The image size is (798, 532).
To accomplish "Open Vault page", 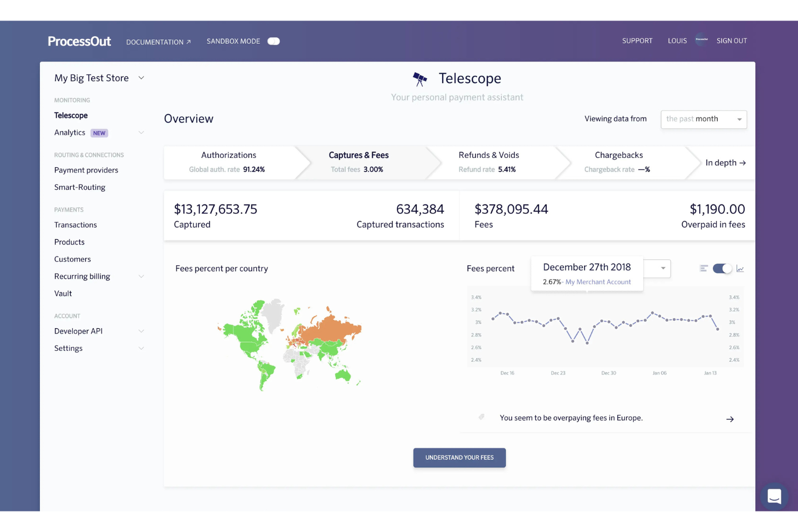I will click(x=63, y=294).
